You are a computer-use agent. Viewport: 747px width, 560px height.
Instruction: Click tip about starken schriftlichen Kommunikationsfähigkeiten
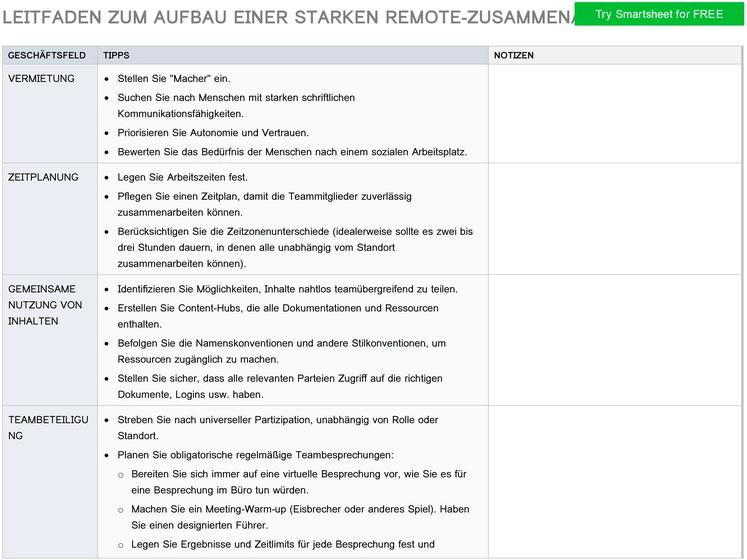(236, 106)
